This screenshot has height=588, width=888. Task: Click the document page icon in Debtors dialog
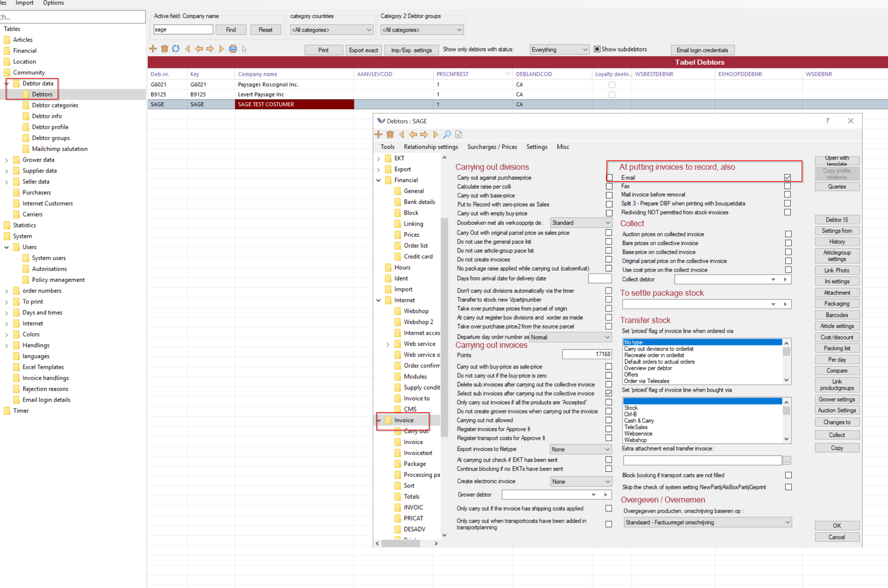458,134
